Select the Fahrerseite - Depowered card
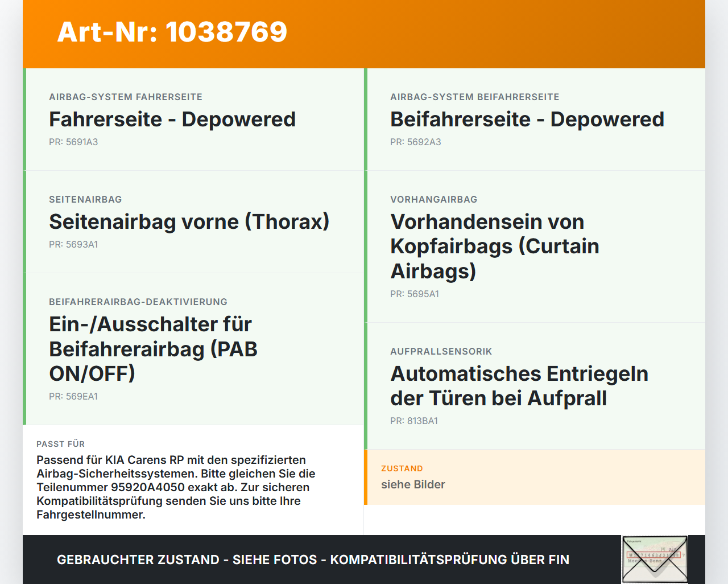This screenshot has height=584, width=728. point(193,120)
